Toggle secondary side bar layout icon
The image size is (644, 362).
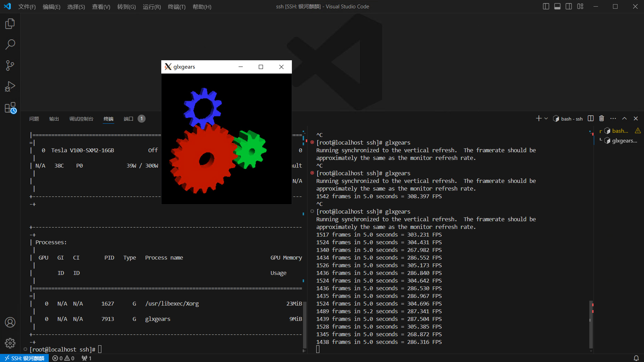[x=569, y=7]
